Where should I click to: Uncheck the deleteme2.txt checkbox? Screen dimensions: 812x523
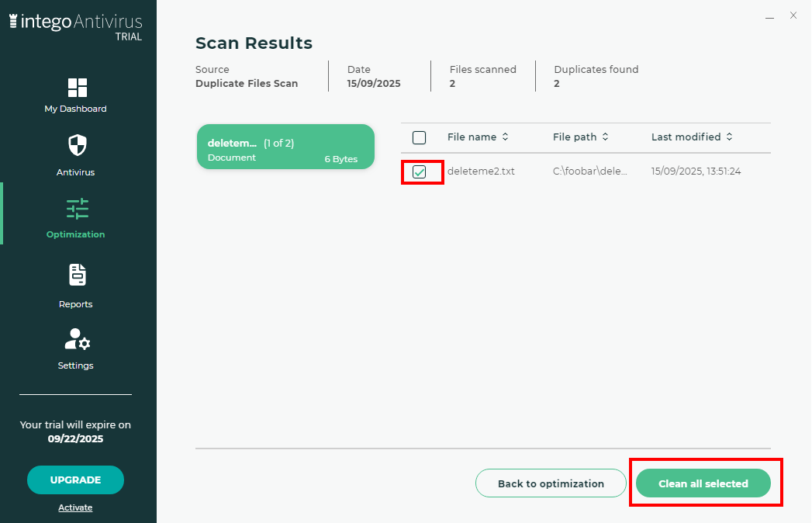point(420,171)
